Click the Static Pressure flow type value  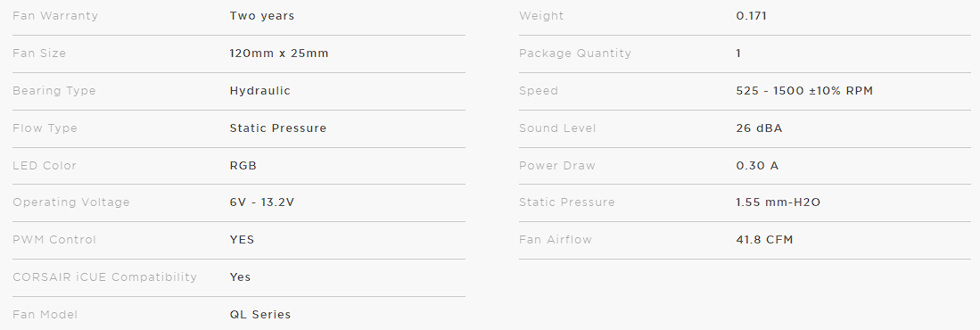(x=278, y=128)
